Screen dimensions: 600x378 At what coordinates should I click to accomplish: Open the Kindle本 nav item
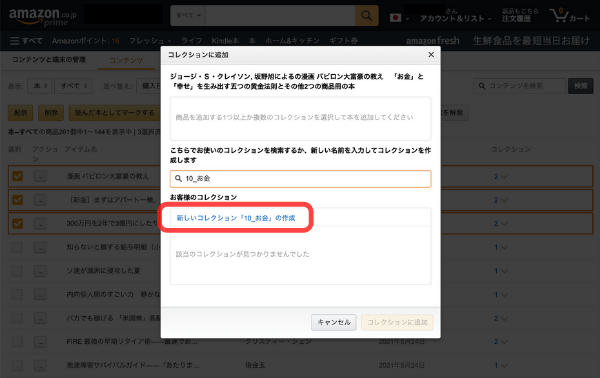point(225,41)
